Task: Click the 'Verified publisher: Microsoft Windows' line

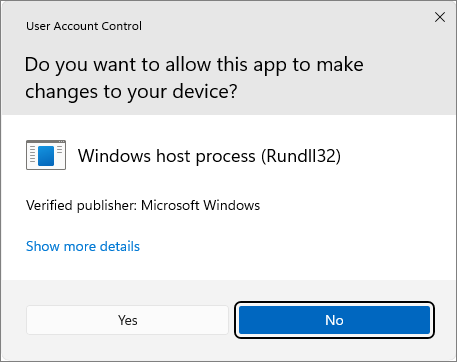Action: [x=143, y=205]
